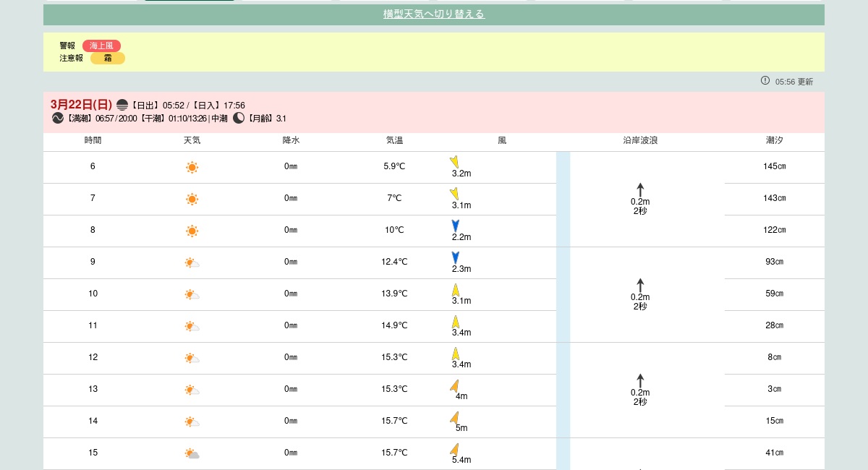This screenshot has height=470, width=868.
Task: Click the orange wind arrow showing 5.4m
Action: (x=454, y=449)
